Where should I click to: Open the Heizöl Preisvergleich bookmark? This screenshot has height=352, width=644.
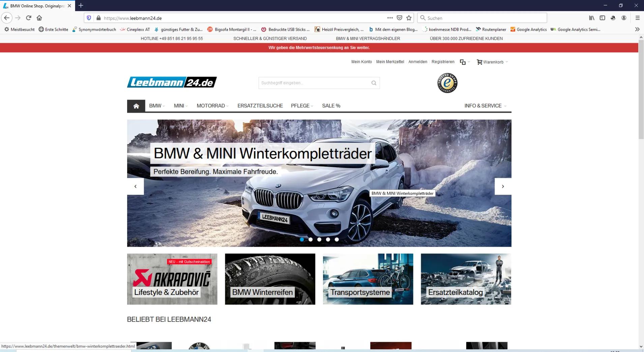[x=339, y=29]
